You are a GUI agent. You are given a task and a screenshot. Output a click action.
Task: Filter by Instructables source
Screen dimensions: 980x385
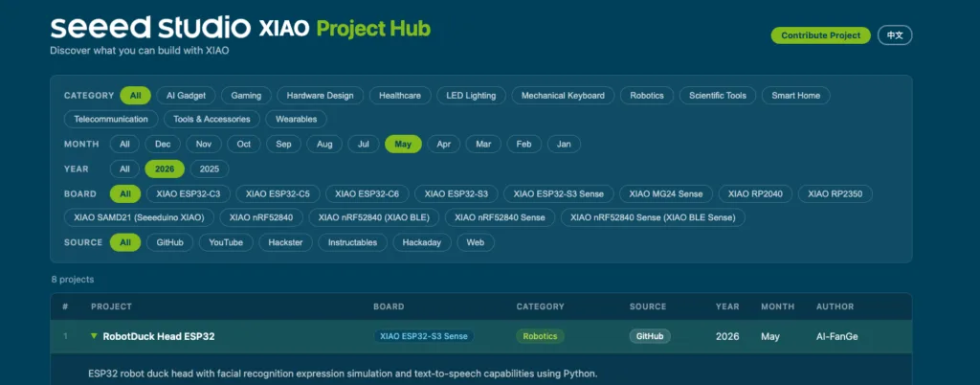point(352,242)
